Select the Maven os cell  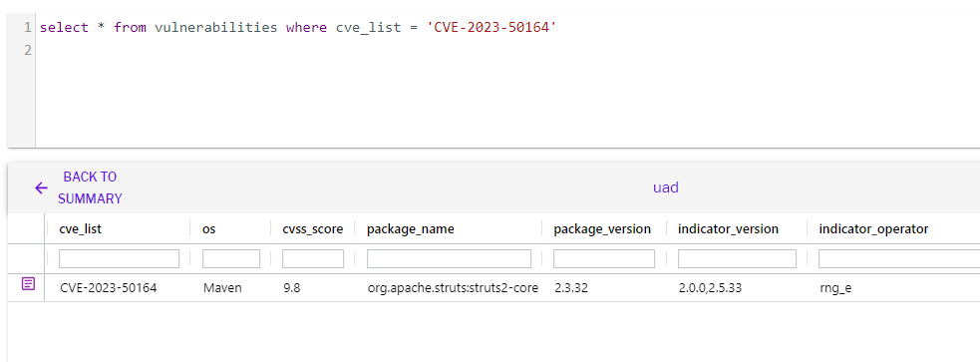click(222, 288)
